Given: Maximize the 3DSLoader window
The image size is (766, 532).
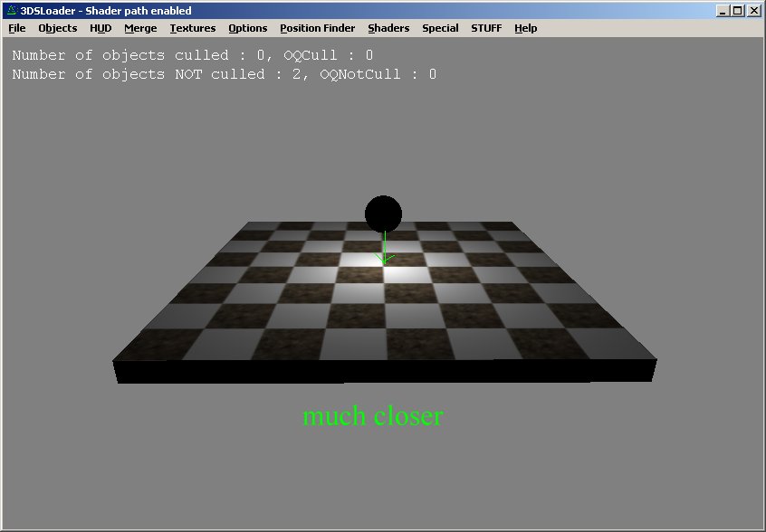Looking at the screenshot, I should tap(738, 11).
